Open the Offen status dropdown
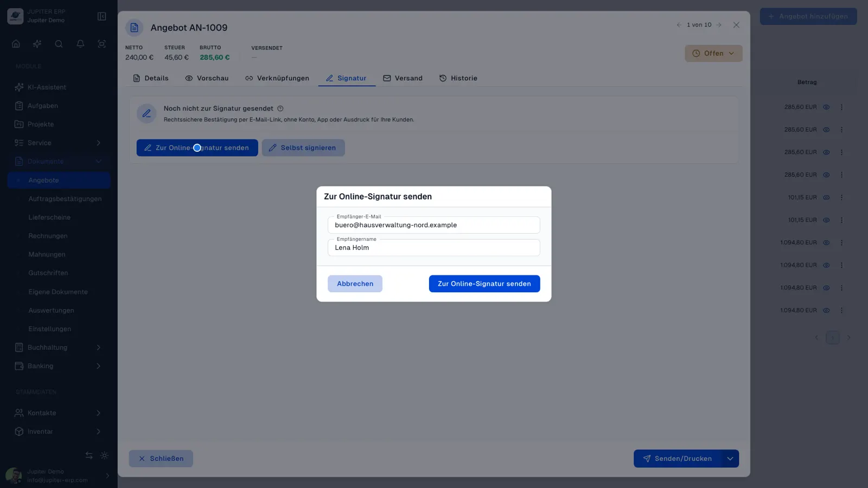 click(x=713, y=53)
